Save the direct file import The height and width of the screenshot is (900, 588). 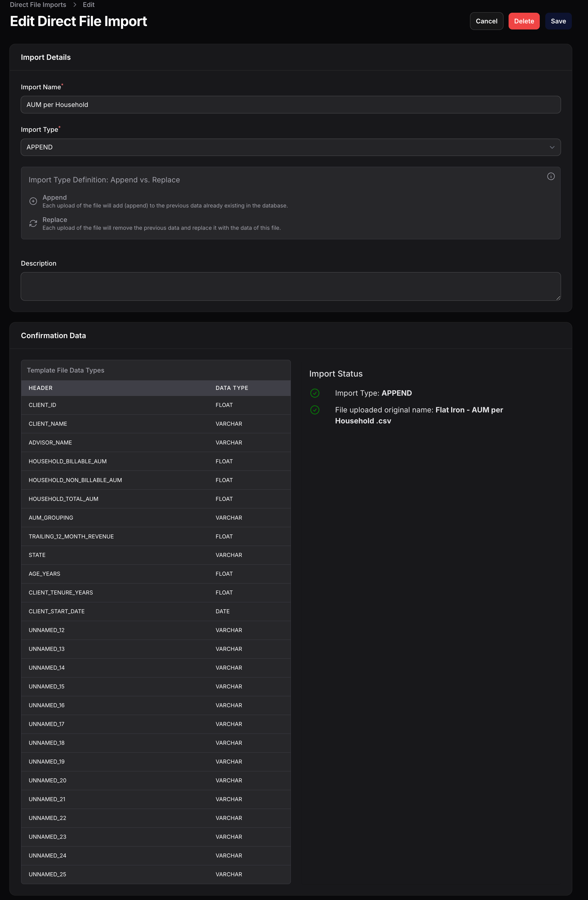click(x=558, y=21)
